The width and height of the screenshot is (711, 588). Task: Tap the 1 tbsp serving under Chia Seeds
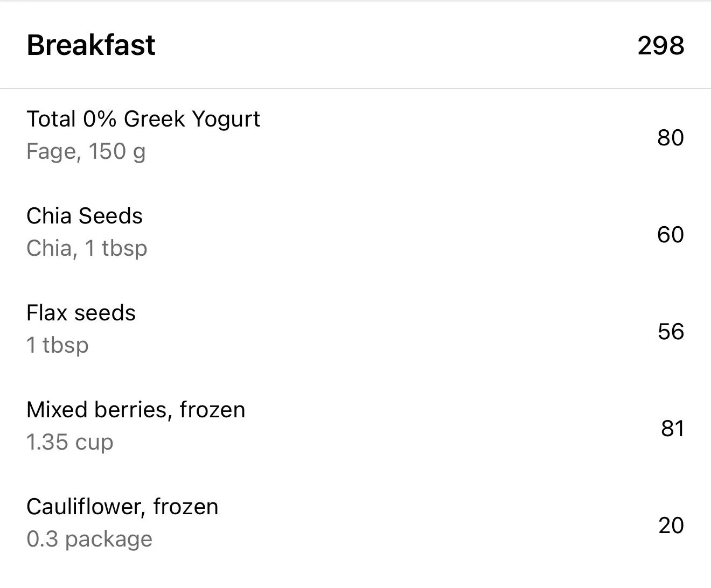[x=116, y=248]
